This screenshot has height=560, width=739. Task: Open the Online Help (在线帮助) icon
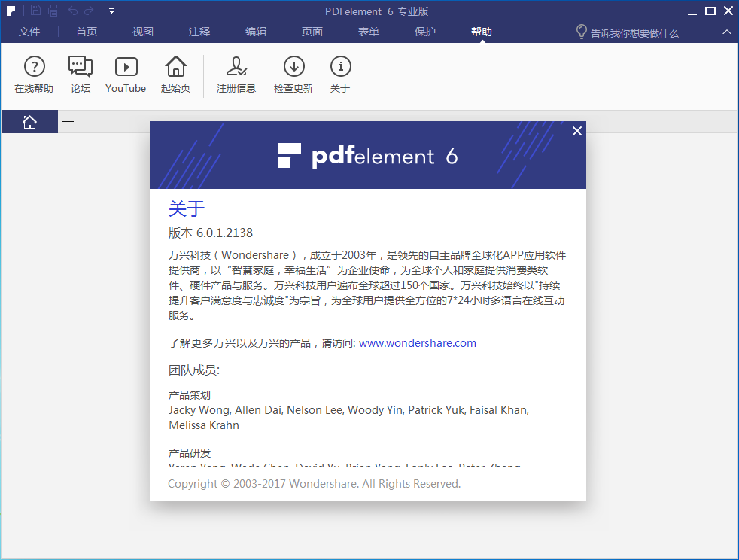34,75
